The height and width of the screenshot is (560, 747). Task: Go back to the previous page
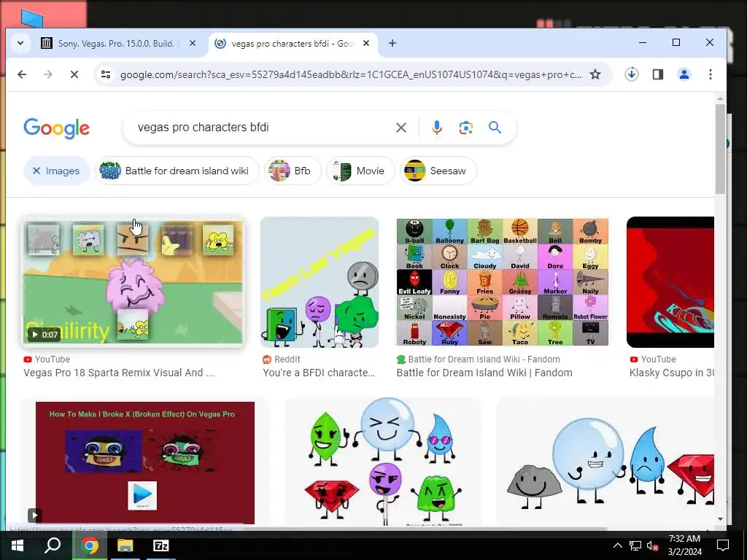point(22,74)
